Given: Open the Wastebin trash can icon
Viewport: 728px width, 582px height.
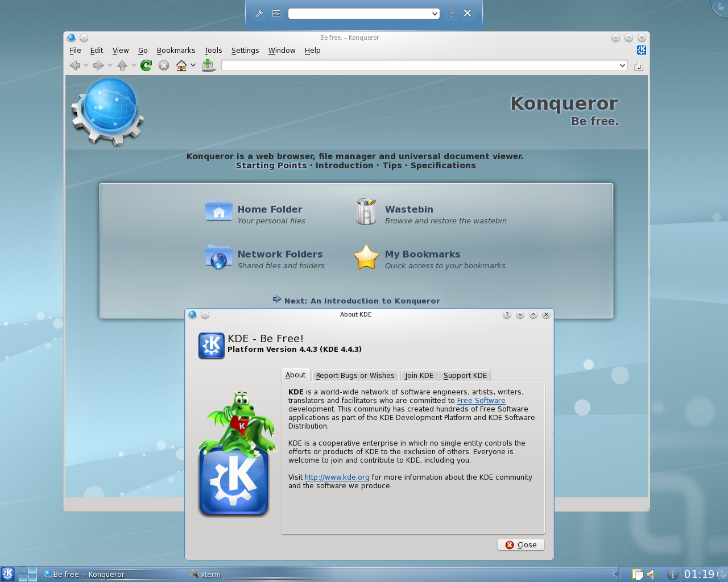Looking at the screenshot, I should pos(366,211).
